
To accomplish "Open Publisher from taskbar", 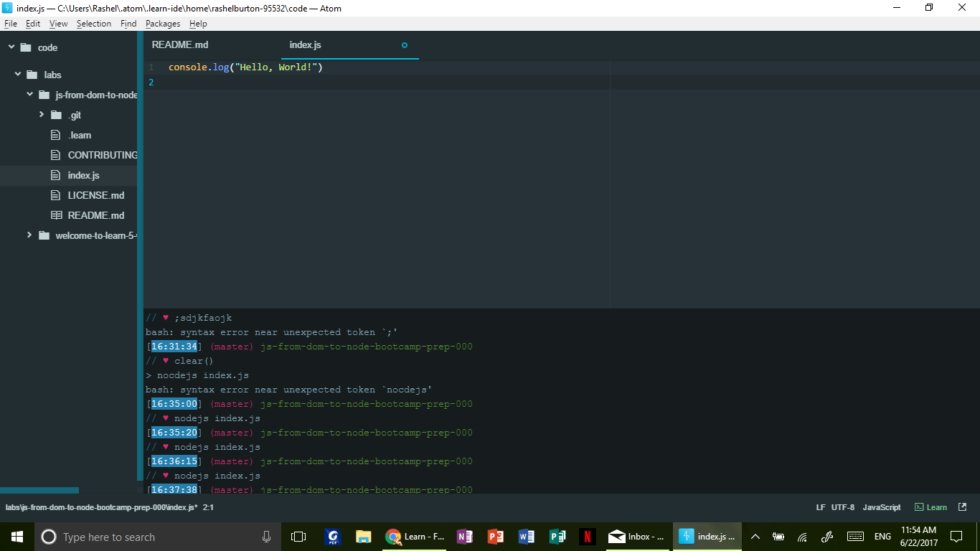I will pyautogui.click(x=557, y=537).
